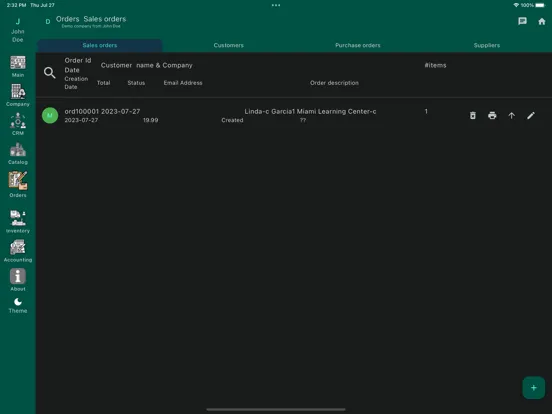Image resolution: width=552 pixels, height=414 pixels.
Task: Switch to the Sales orders tab
Action: click(x=100, y=45)
